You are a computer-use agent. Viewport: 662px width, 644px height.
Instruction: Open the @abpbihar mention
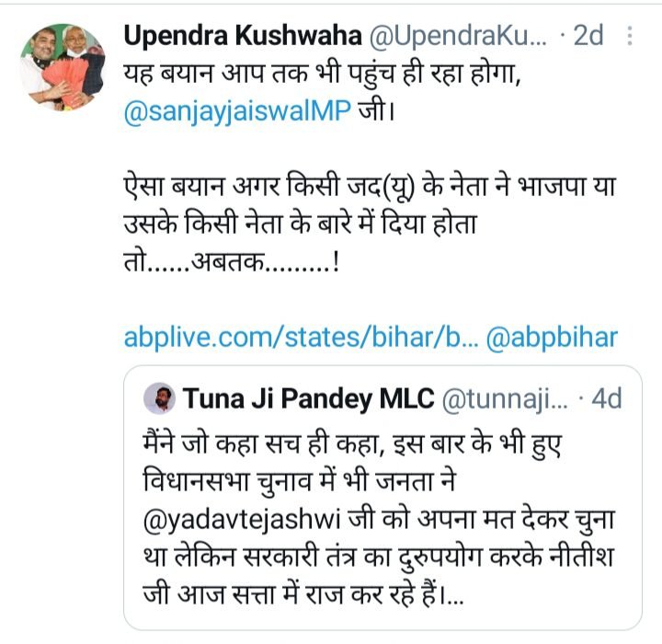pyautogui.click(x=551, y=338)
